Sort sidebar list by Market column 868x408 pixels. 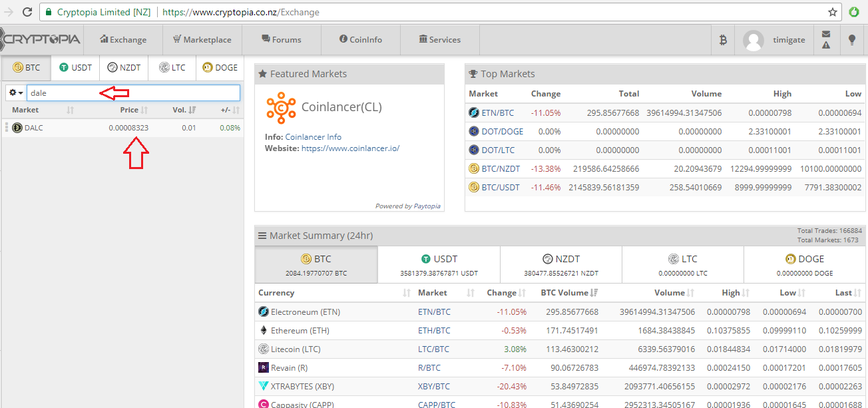(43, 110)
